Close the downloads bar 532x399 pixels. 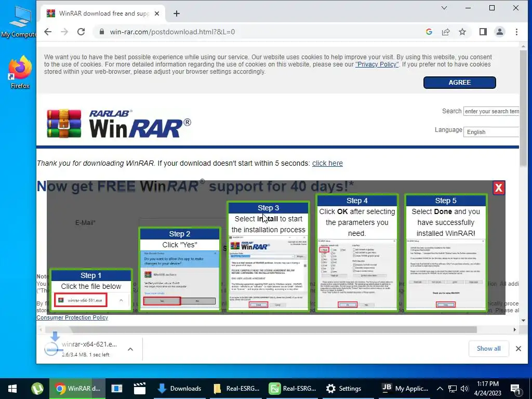coord(518,349)
